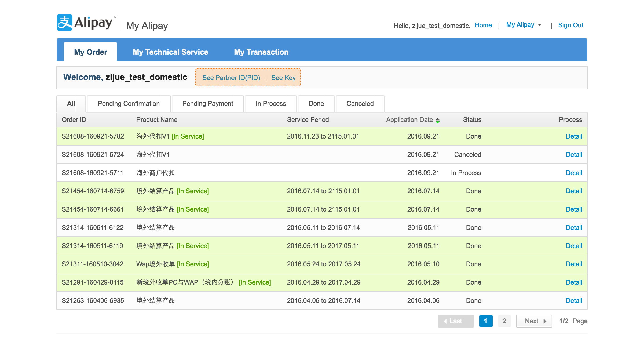Show Done orders tab
Screen dimensions: 644x349
coord(316,104)
